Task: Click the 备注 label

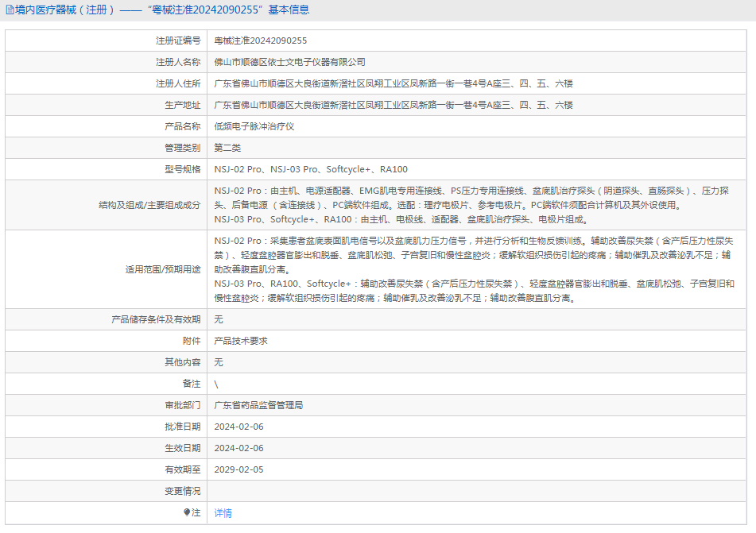Action: pos(192,384)
